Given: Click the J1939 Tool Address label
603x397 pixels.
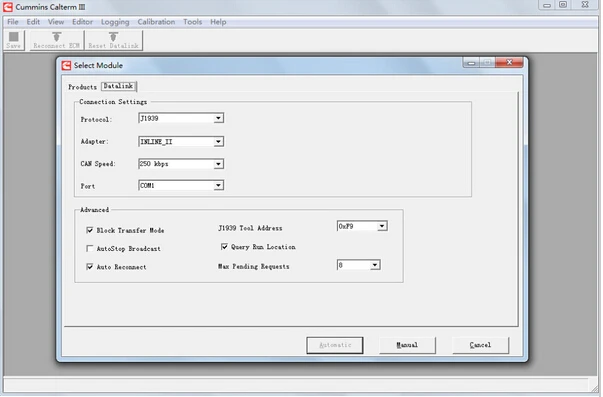Looking at the screenshot, I should click(250, 228).
